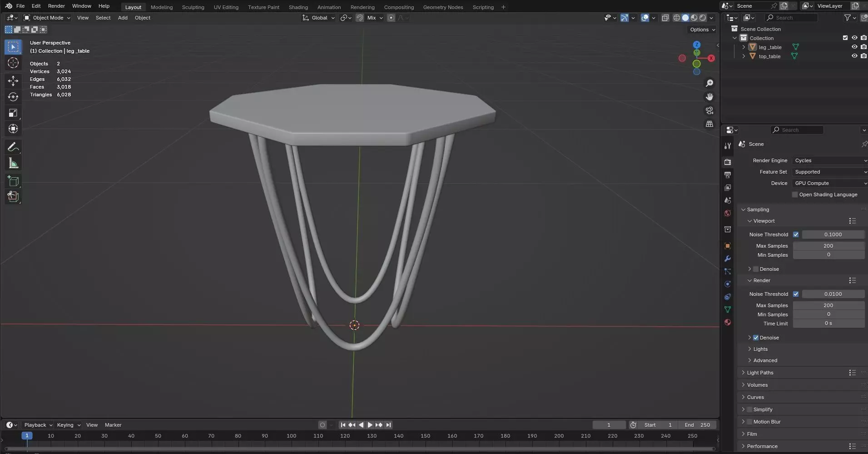Play animation forward
The height and width of the screenshot is (454, 868).
point(370,425)
